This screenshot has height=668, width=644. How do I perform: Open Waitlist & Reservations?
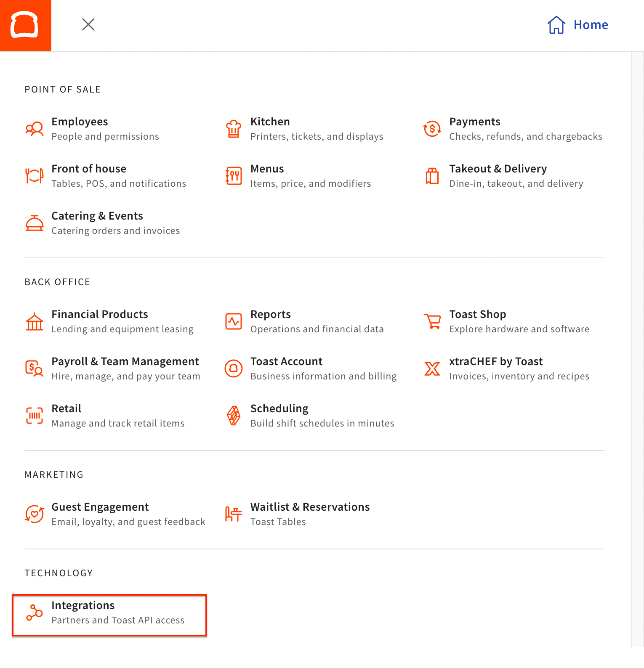tap(310, 507)
